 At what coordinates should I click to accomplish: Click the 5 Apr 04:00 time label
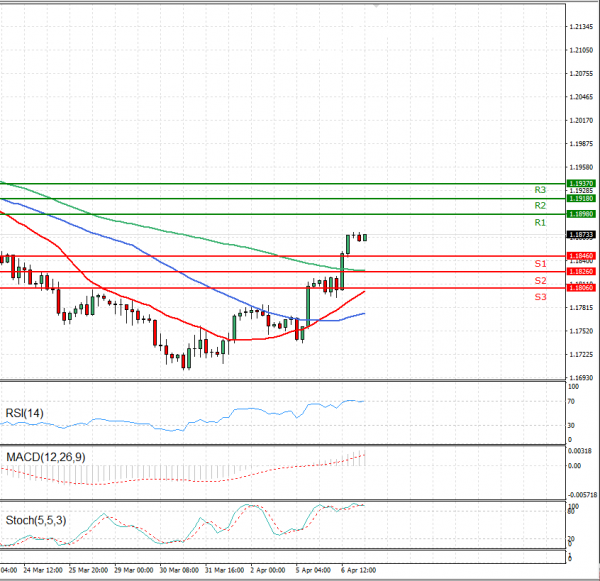pyautogui.click(x=313, y=570)
